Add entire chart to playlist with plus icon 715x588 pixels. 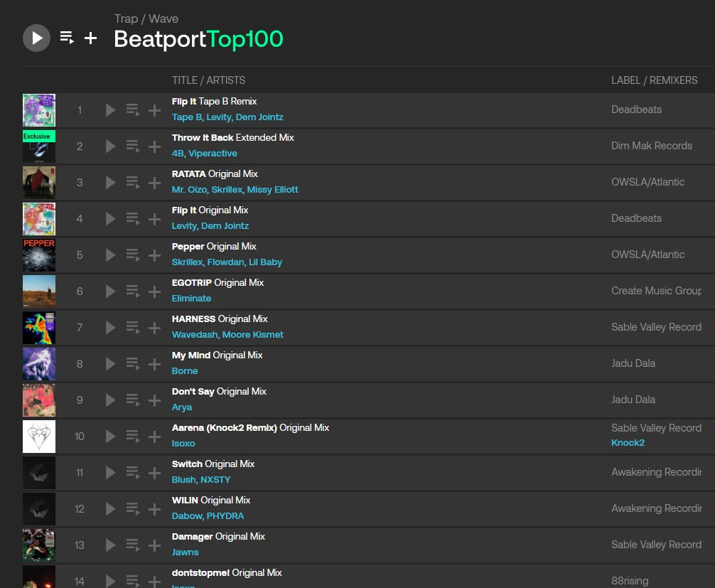pyautogui.click(x=91, y=38)
